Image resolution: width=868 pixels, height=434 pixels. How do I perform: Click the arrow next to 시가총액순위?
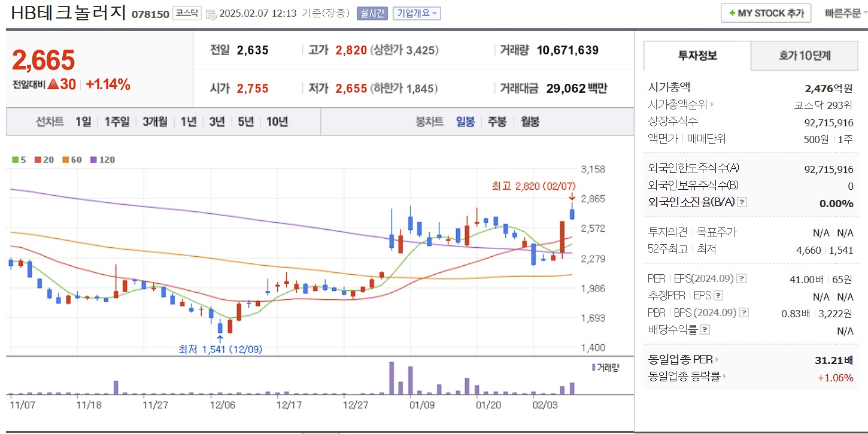click(x=712, y=105)
